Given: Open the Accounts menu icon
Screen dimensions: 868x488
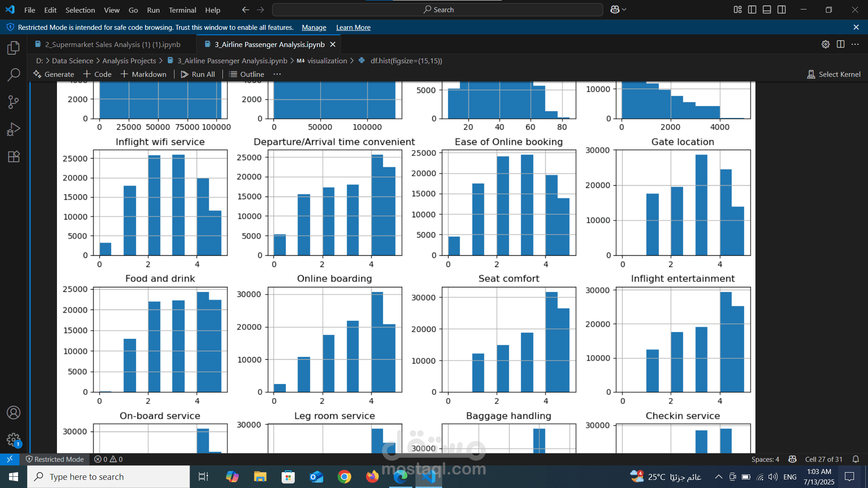Looking at the screenshot, I should (14, 413).
